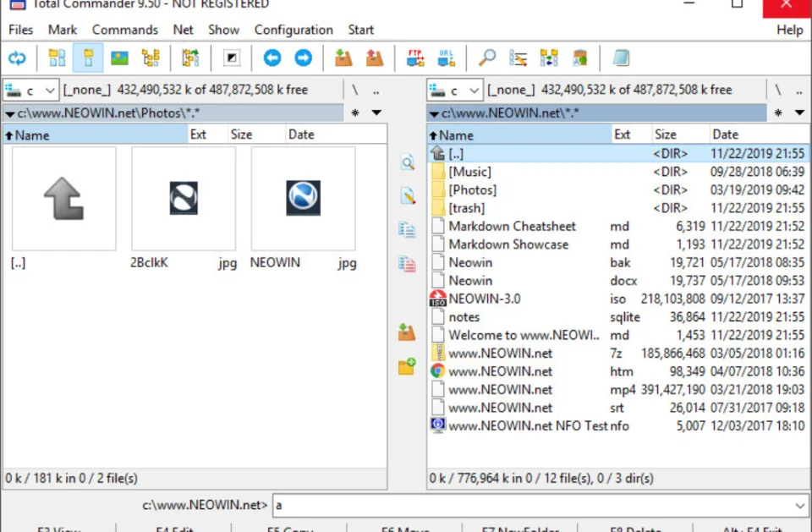812x532 pixels.
Task: Click the branch view toolbar icon
Action: [x=190, y=58]
